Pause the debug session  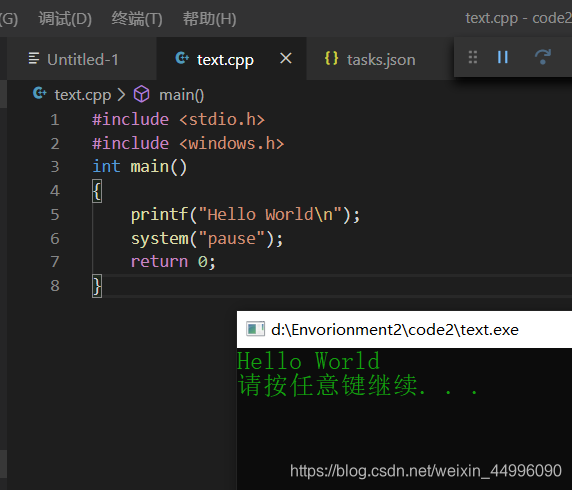503,57
